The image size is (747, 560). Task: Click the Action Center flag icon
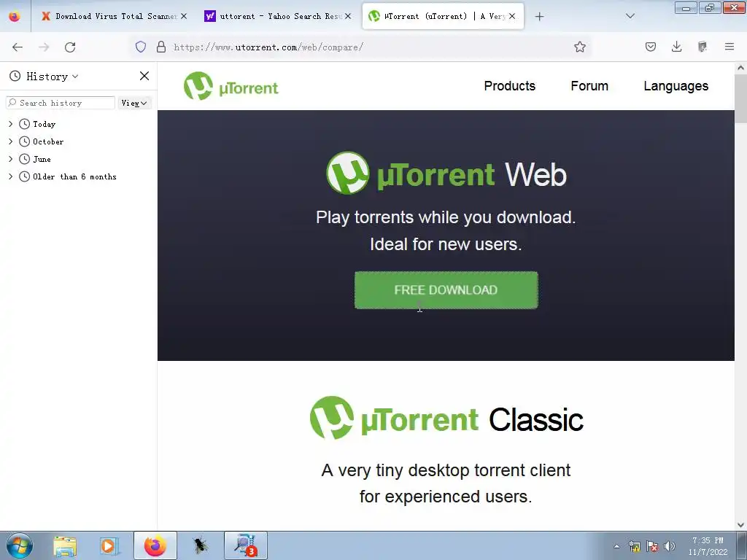(652, 546)
